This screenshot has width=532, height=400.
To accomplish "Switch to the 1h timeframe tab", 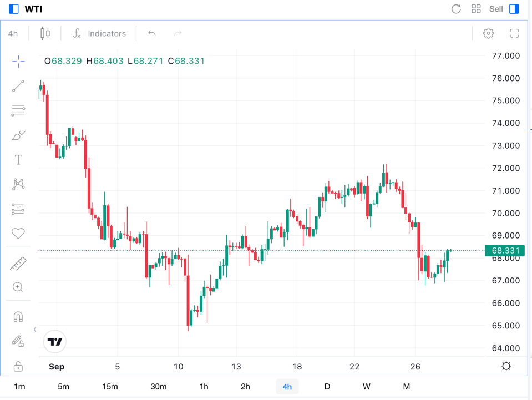I will coord(204,387).
